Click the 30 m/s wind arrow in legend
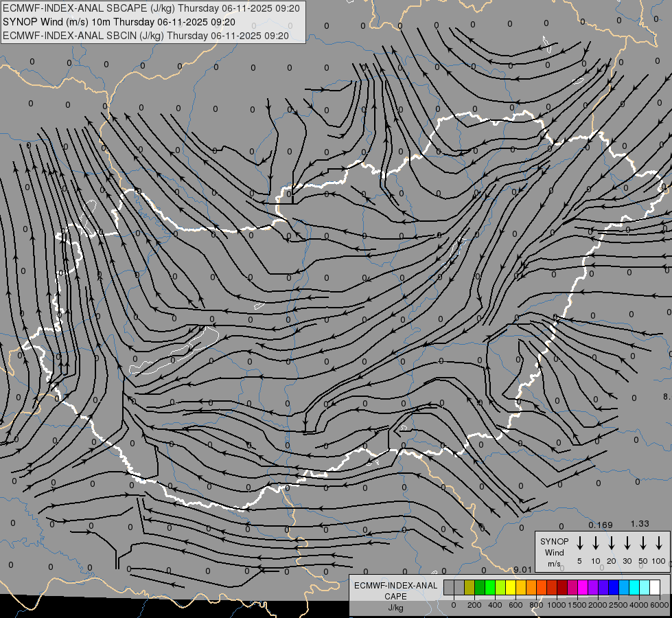Screen dimensions: 672x618 (x=627, y=543)
